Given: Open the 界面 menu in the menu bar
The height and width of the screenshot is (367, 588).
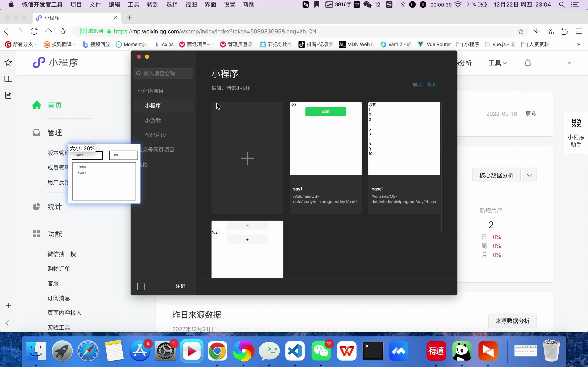Looking at the screenshot, I should pyautogui.click(x=210, y=5).
